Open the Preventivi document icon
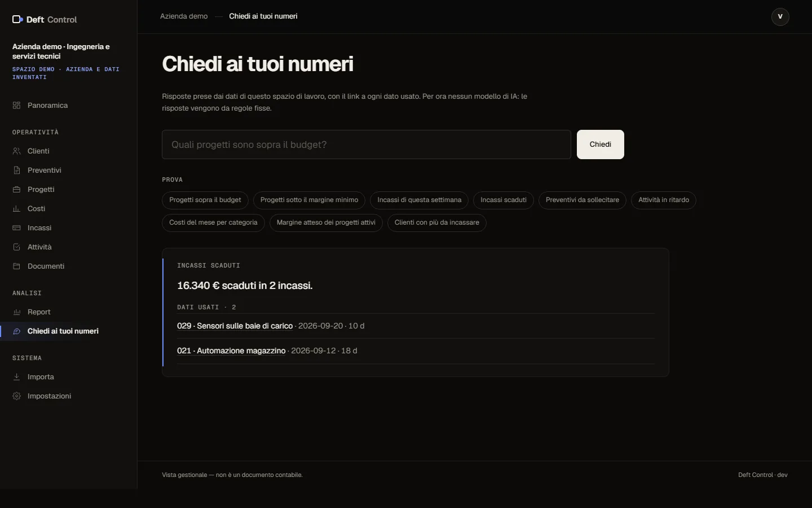This screenshot has width=812, height=508. [x=17, y=170]
